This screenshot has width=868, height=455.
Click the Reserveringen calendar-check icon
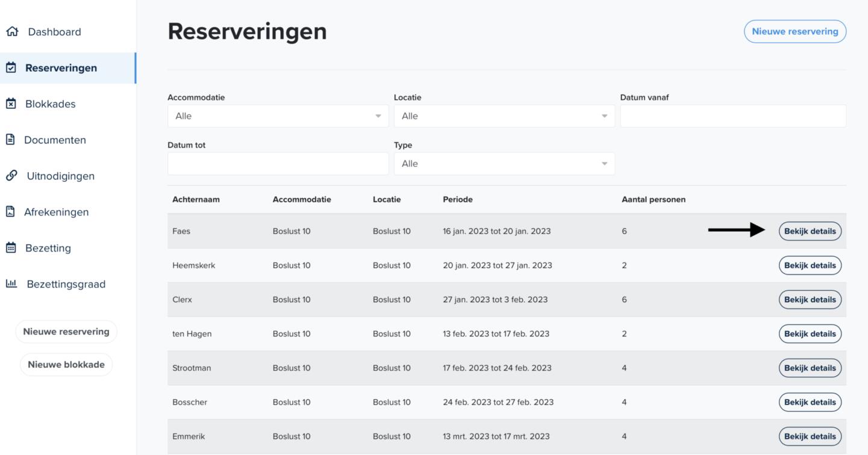pyautogui.click(x=11, y=68)
